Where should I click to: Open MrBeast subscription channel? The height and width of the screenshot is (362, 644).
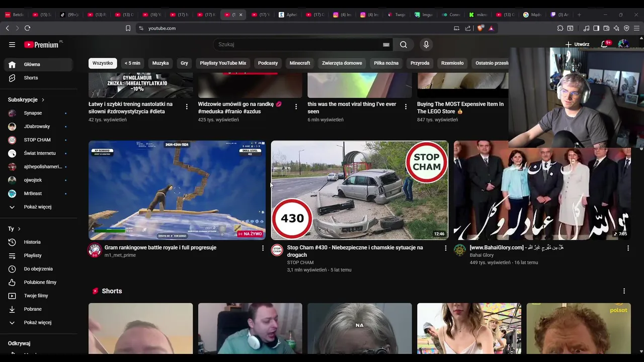pyautogui.click(x=39, y=194)
